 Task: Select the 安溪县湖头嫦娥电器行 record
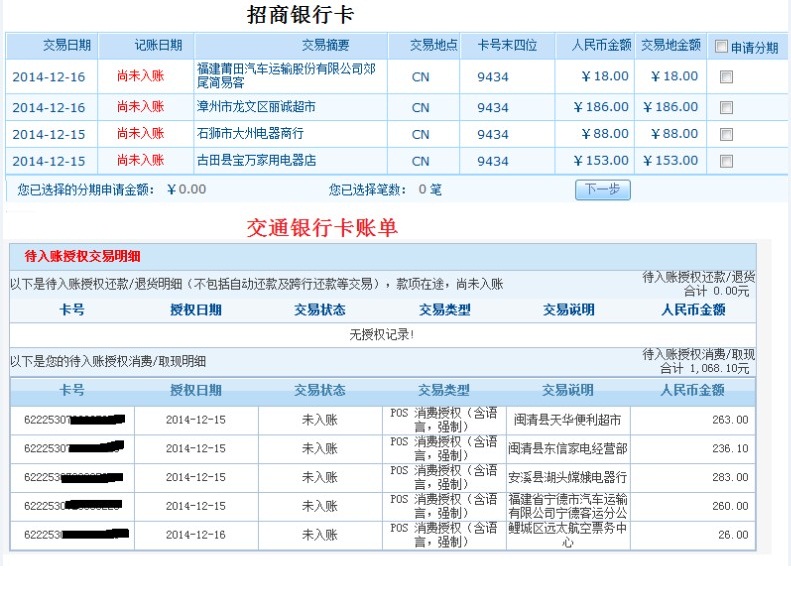(x=567, y=477)
